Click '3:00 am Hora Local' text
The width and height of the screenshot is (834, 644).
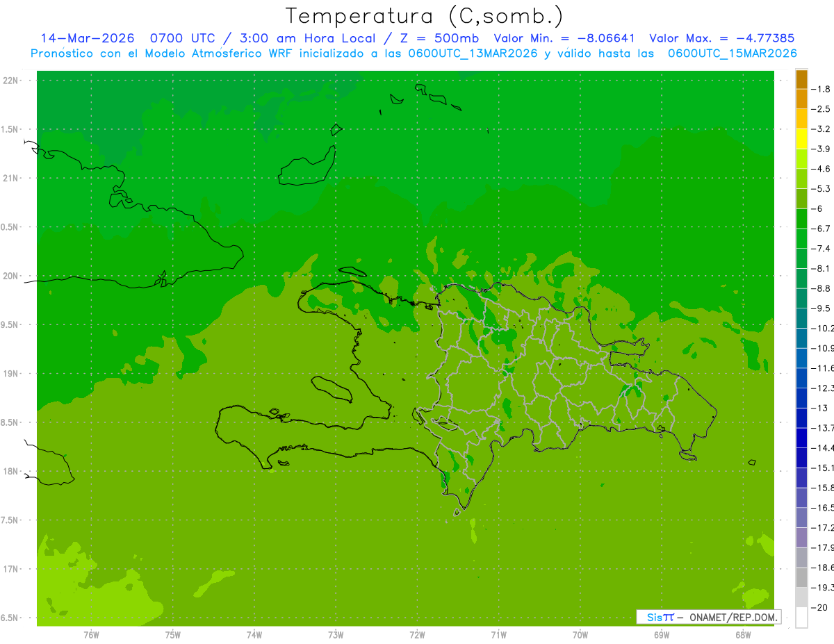point(307,38)
